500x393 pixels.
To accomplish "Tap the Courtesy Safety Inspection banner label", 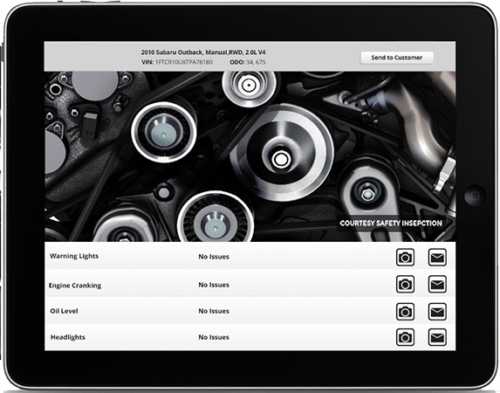I will (391, 223).
